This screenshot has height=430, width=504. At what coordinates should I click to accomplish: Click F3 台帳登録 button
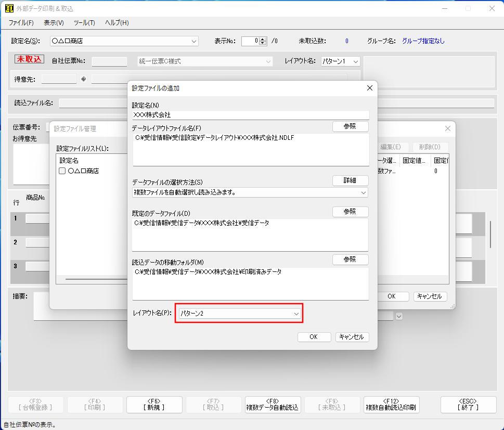[x=36, y=405]
